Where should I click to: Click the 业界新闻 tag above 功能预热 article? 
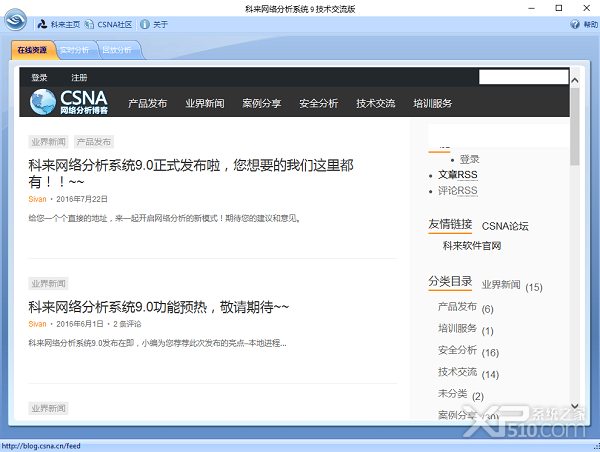tap(48, 284)
